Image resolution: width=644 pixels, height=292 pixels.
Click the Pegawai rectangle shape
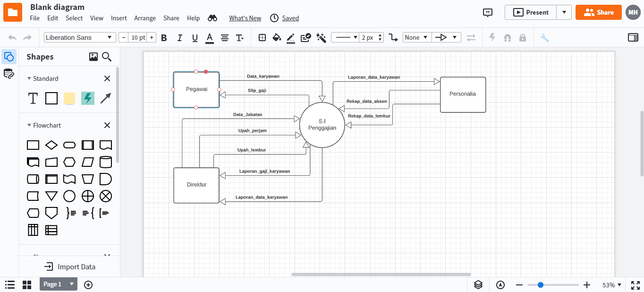pyautogui.click(x=196, y=89)
